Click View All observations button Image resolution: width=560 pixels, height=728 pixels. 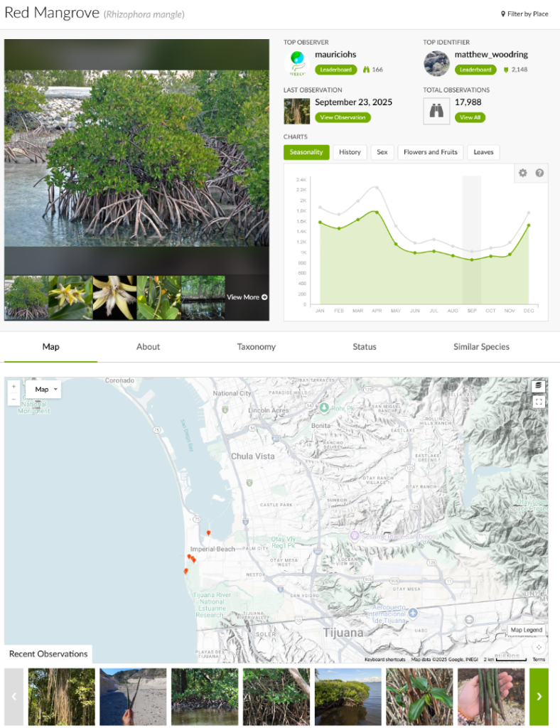pyautogui.click(x=470, y=117)
